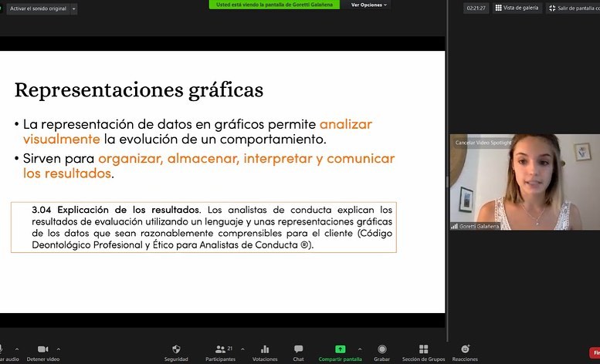Open the Participantes panel
Screen dimensions: 600x364
tap(221, 350)
